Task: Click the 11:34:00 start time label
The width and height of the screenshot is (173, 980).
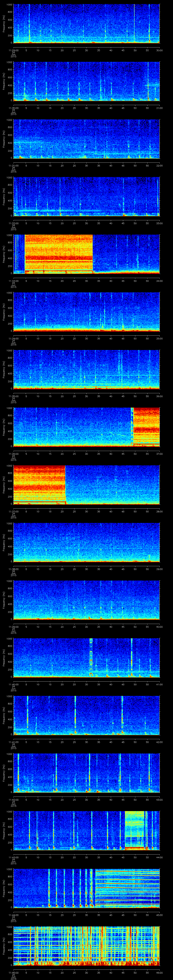Action: point(13,339)
